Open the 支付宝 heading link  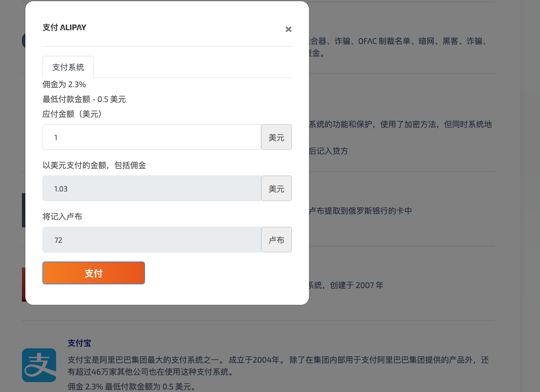79,343
